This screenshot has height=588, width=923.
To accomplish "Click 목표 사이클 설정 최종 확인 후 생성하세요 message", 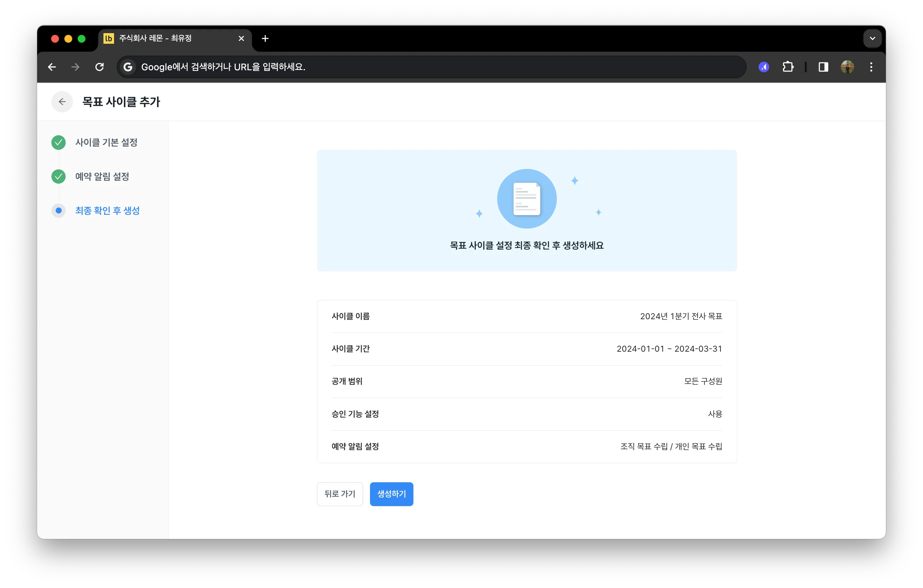I will [527, 246].
